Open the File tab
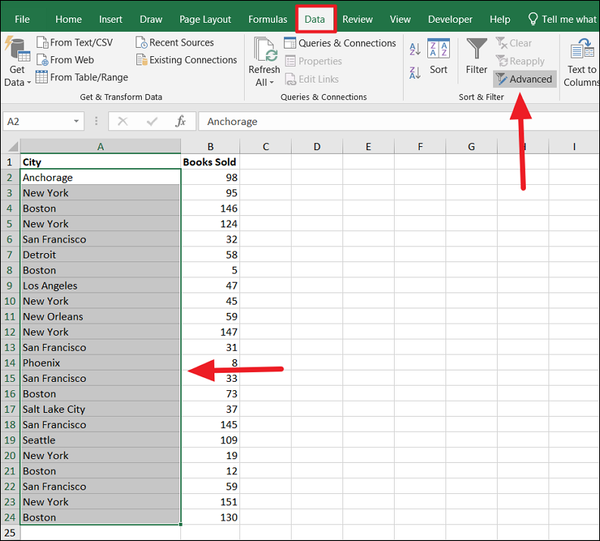Image resolution: width=600 pixels, height=541 pixels. coord(22,19)
